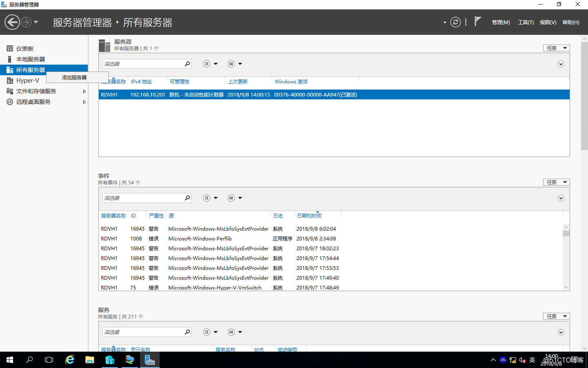
Task: Choose 添加服务器 from context menu
Action: coord(77,77)
